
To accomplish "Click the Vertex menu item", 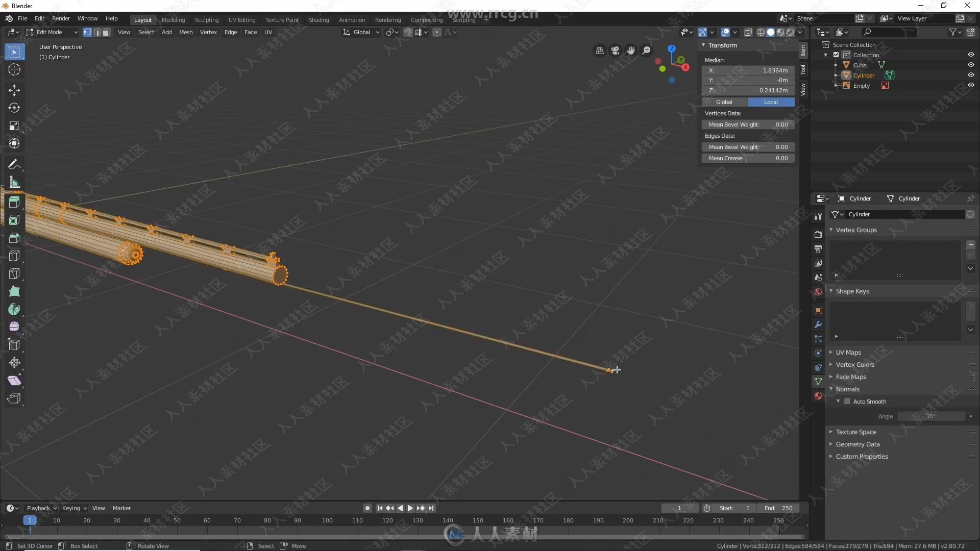I will pos(209,32).
